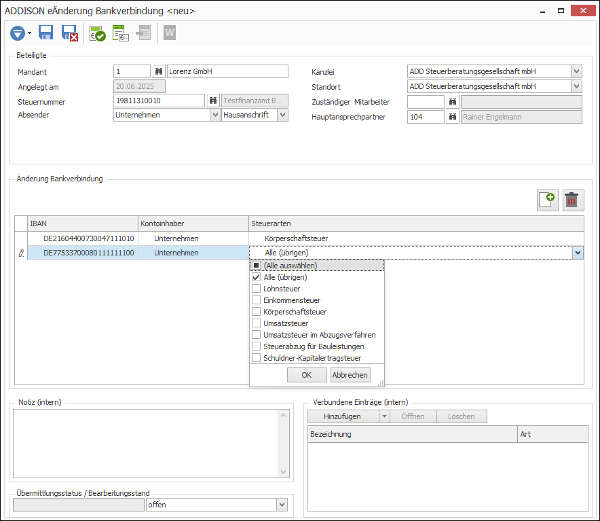The image size is (600, 521).
Task: Click Körperschaftsteuer cell in first row
Action: tap(416, 238)
